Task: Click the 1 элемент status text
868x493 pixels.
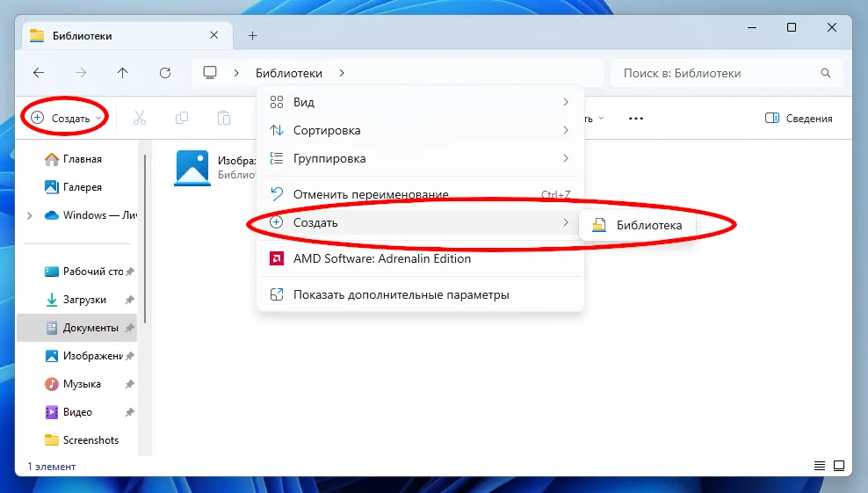Action: tap(52, 467)
